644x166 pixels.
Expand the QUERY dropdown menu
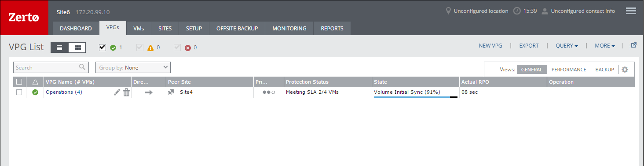(567, 45)
